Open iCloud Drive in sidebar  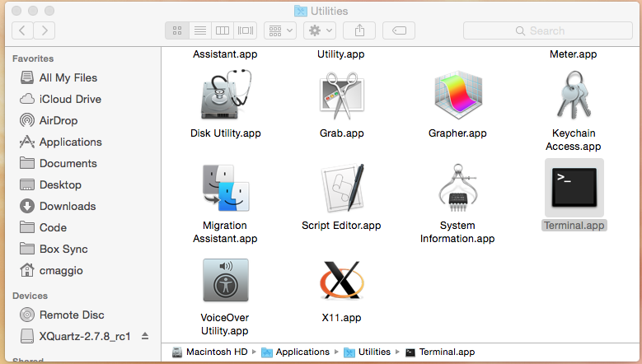click(x=60, y=99)
